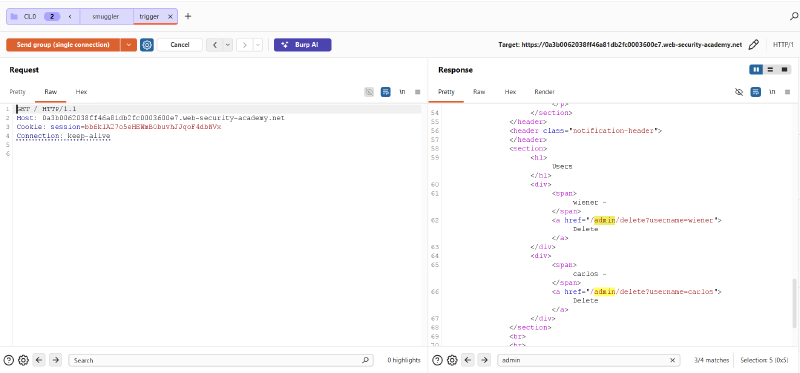Click the Target URL text
The height and width of the screenshot is (373, 800).
[619, 45]
